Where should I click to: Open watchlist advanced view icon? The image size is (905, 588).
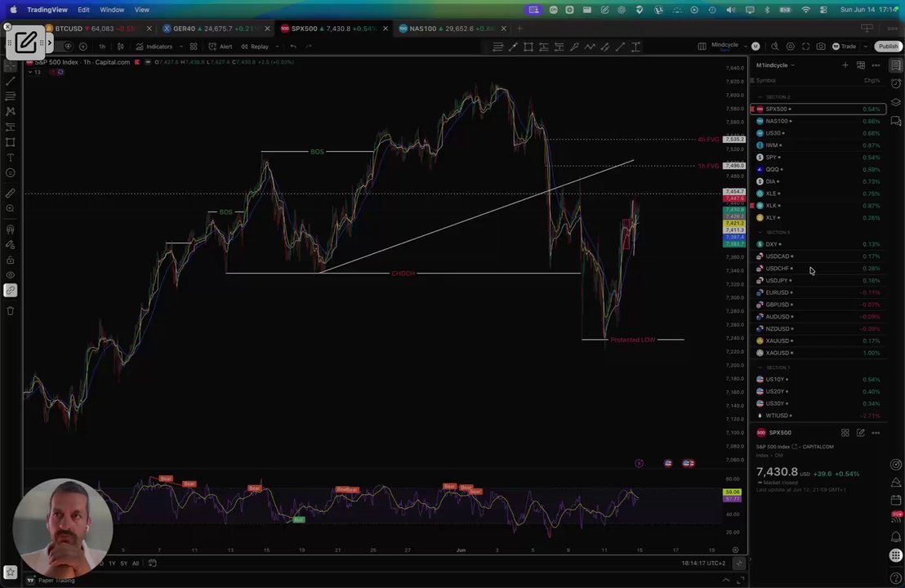[x=861, y=65]
